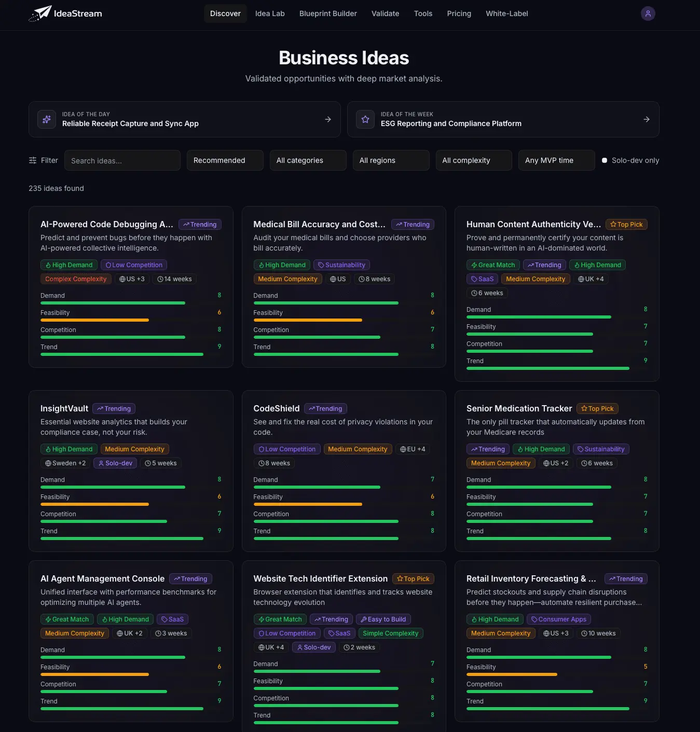Open the Website Tech Identifier Extension idea
700x732 pixels.
321,578
